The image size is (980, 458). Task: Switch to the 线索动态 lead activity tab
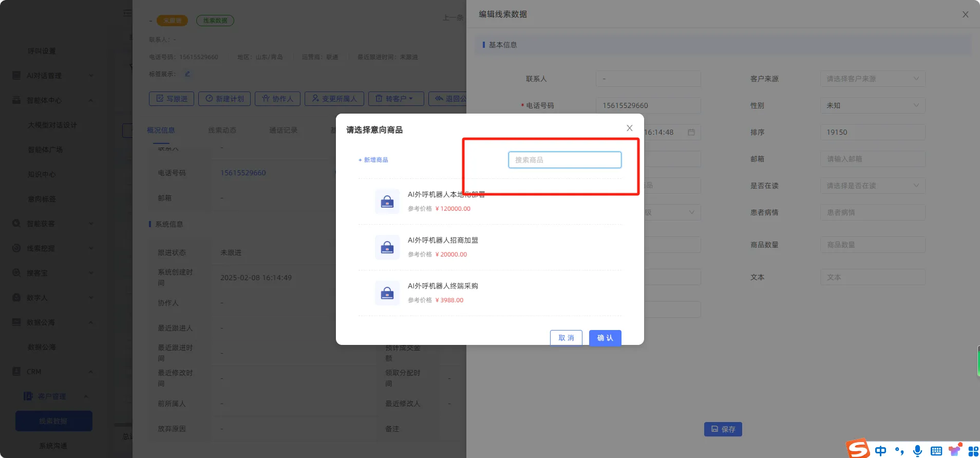coord(222,130)
